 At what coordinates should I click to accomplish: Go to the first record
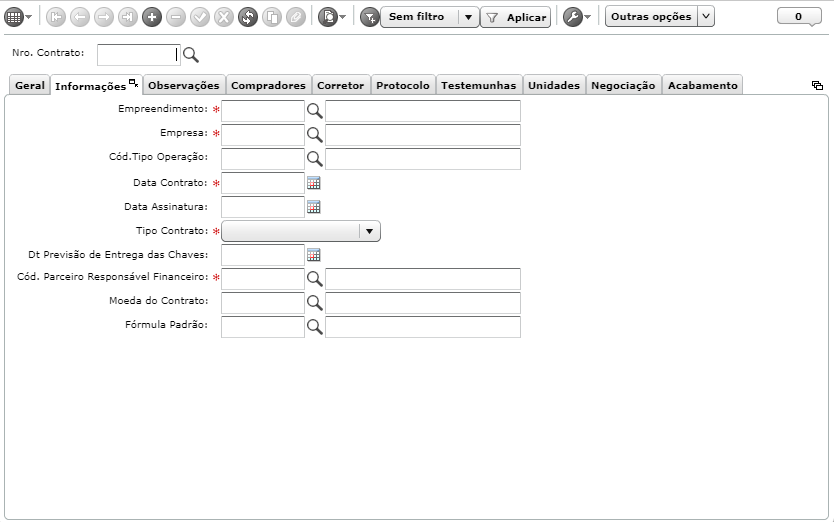point(56,17)
